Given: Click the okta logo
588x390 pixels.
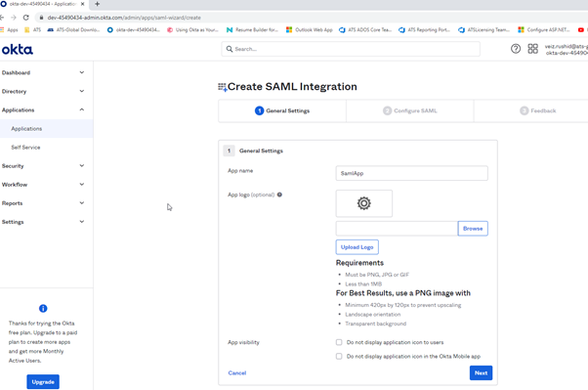Looking at the screenshot, I should [18, 49].
